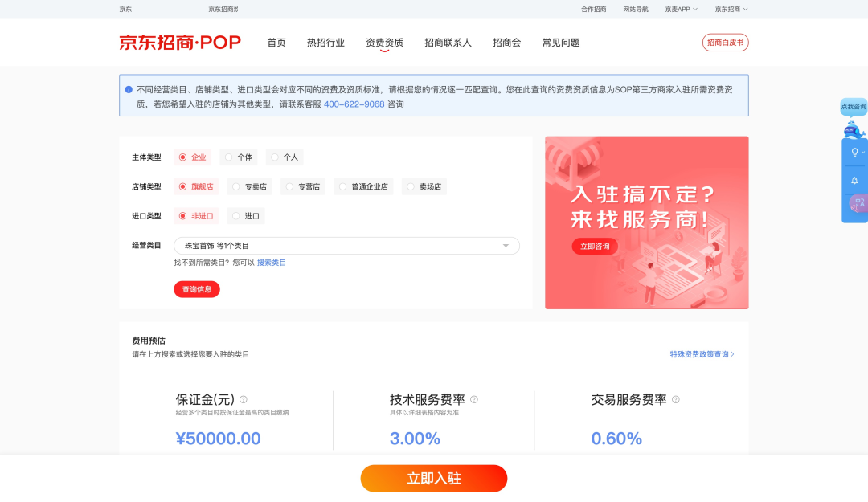868x502 pixels.
Task: Click the translate 中/A floating icon
Action: tap(858, 204)
